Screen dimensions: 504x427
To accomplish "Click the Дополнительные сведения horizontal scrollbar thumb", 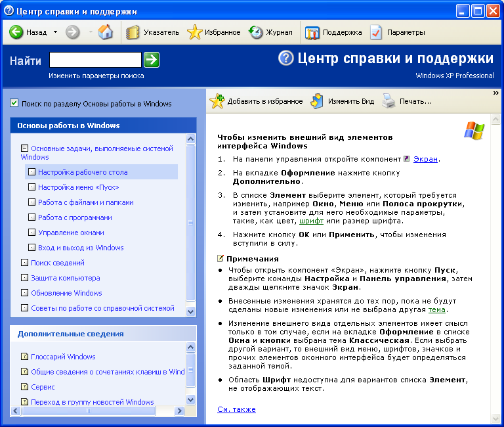I will tap(89, 411).
